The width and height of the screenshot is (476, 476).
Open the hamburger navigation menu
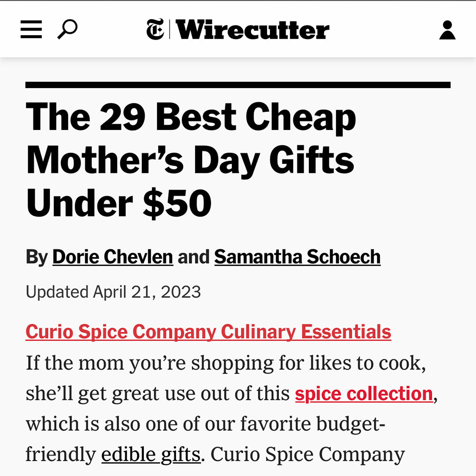coord(31,30)
